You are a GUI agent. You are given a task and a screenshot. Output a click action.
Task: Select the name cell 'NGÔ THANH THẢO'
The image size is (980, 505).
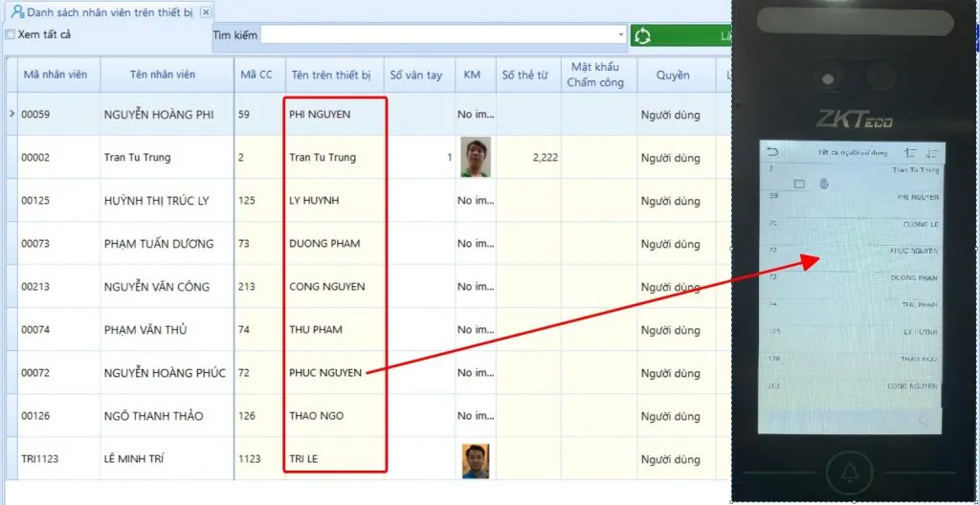(x=167, y=416)
